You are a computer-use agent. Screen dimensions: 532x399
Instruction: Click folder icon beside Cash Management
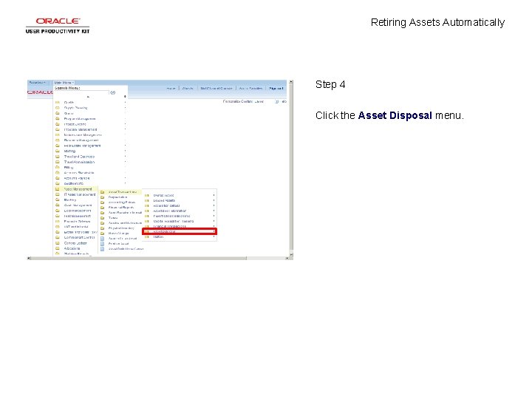(58, 205)
